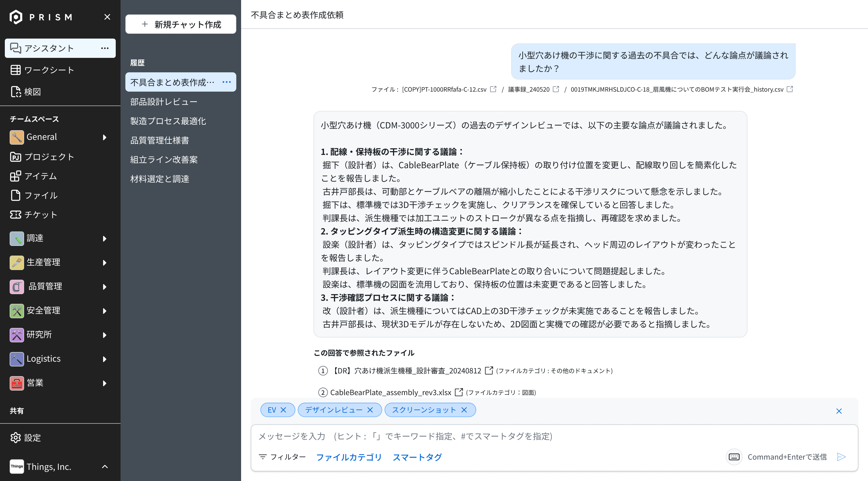Remove the スクリーンショット tag filter
The height and width of the screenshot is (481, 868).
[464, 410]
